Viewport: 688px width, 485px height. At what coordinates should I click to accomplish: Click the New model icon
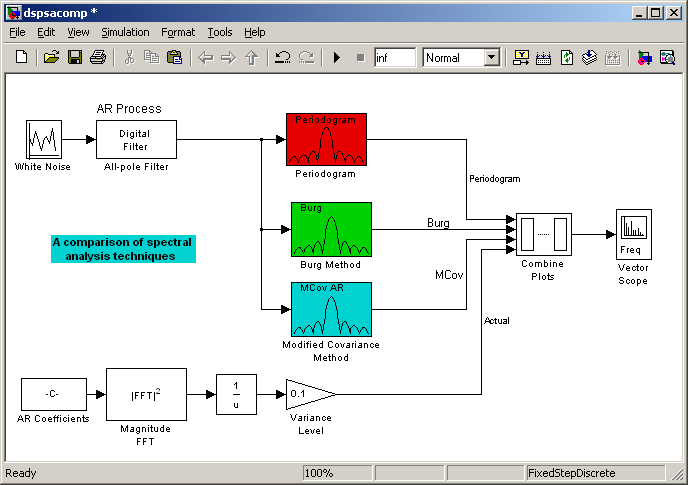coord(21,58)
